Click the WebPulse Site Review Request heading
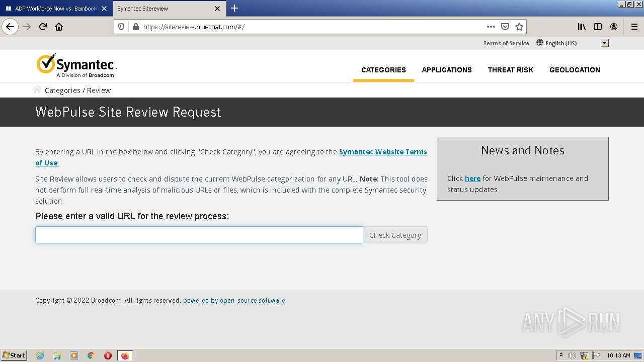The height and width of the screenshot is (362, 644). pyautogui.click(x=128, y=112)
